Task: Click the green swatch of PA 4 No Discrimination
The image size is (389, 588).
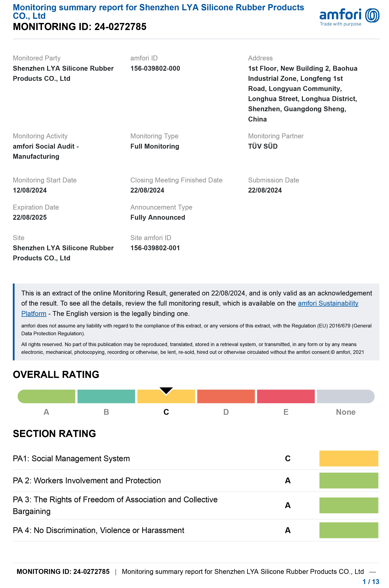Action: click(x=349, y=530)
